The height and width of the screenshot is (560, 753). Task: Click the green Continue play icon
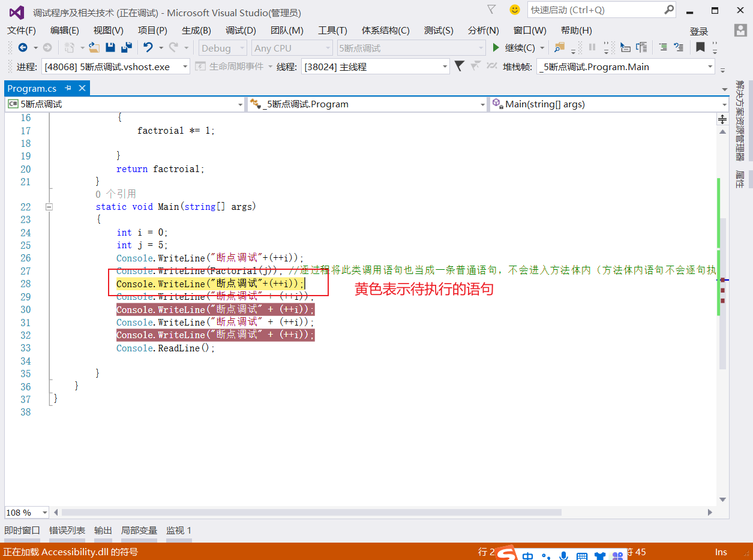point(496,48)
